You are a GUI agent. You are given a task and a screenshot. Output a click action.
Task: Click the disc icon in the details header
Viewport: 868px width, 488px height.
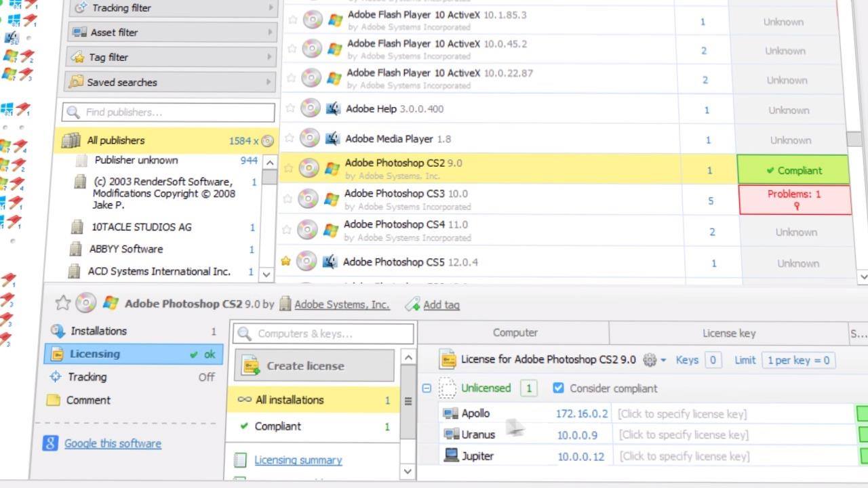coord(85,303)
